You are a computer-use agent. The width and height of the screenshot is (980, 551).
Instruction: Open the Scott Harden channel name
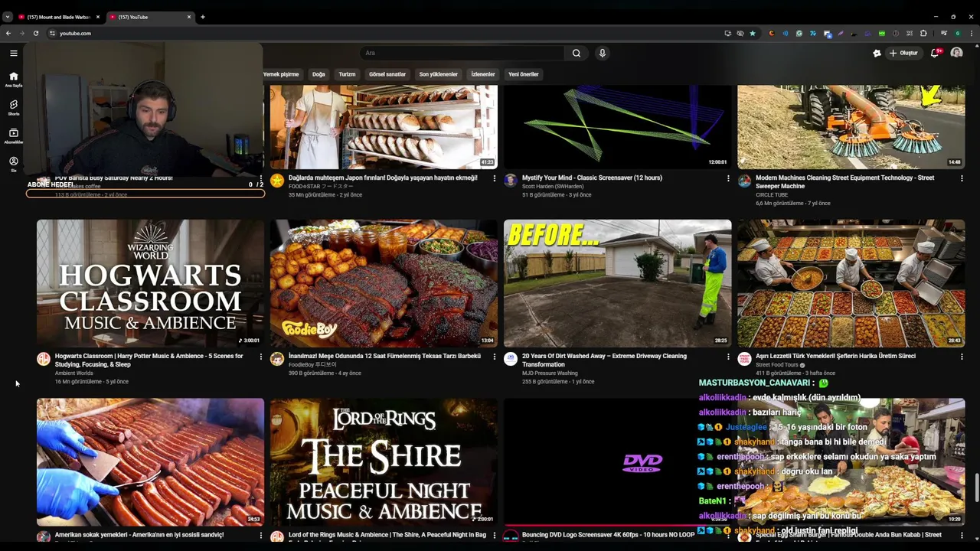(x=553, y=187)
